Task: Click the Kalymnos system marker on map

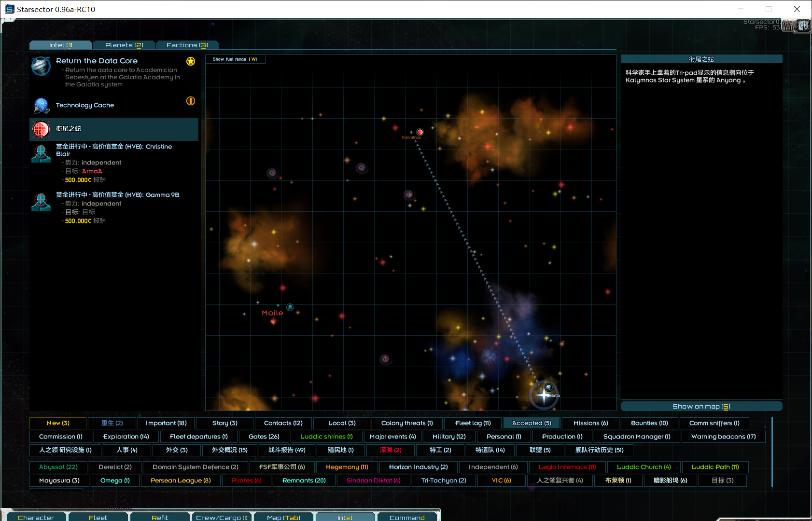Action: (420, 132)
